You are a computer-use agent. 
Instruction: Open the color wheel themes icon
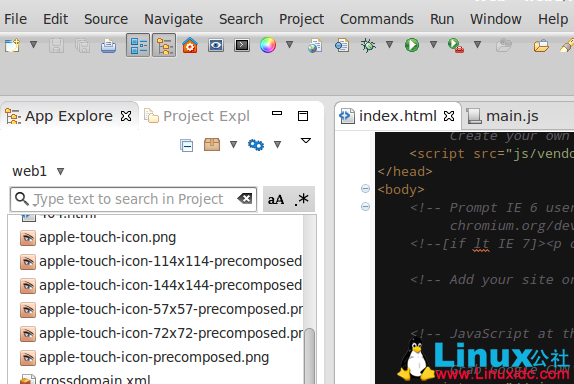click(x=268, y=45)
